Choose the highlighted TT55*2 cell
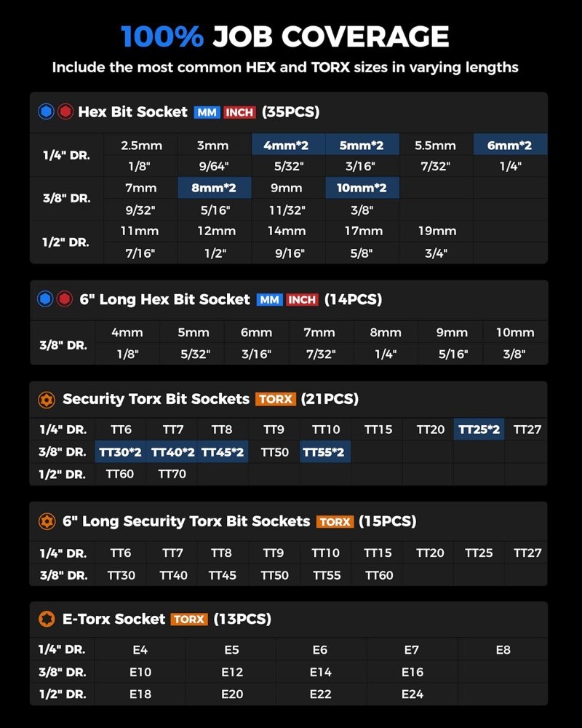582x728 pixels. [324, 452]
